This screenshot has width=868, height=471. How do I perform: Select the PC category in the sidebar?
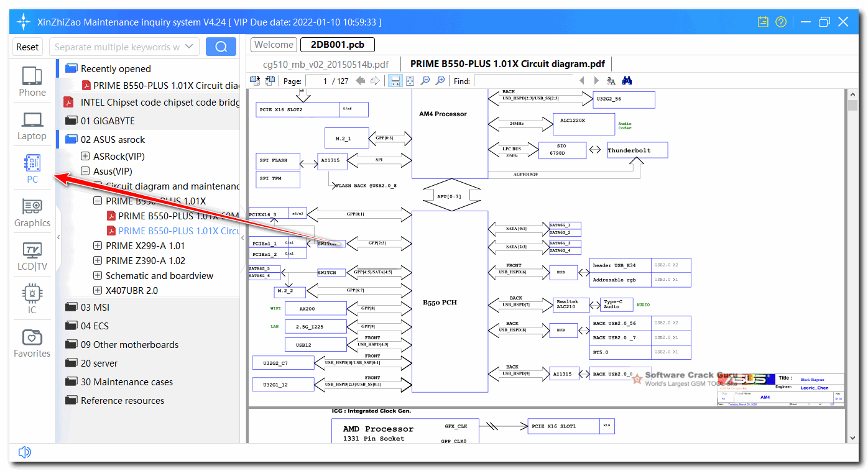[32, 168]
